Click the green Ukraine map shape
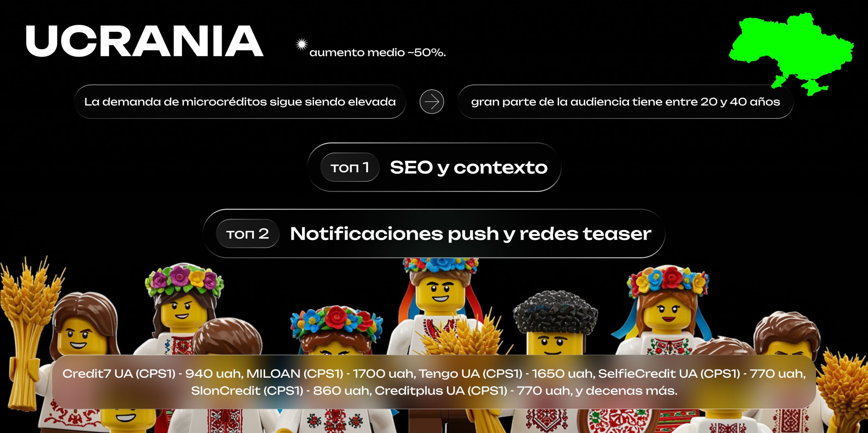868x433 pixels. click(x=791, y=53)
